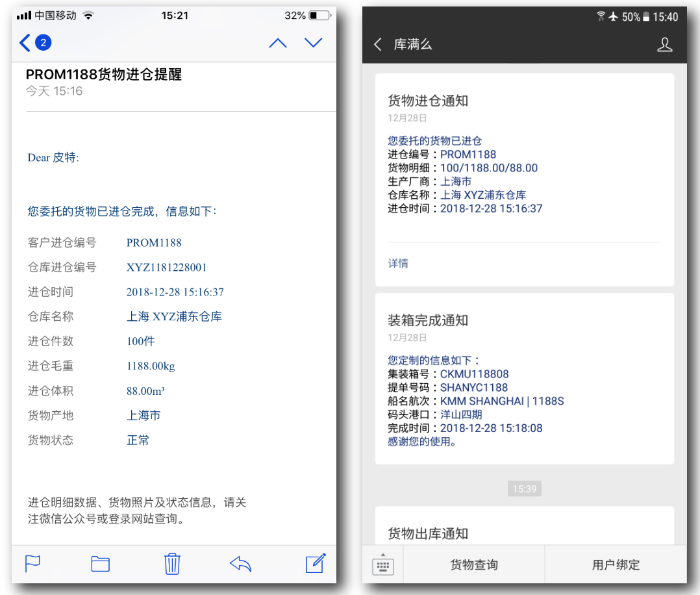The width and height of the screenshot is (700, 595).
Task: Flag this email with the flag icon
Action: coord(32,563)
